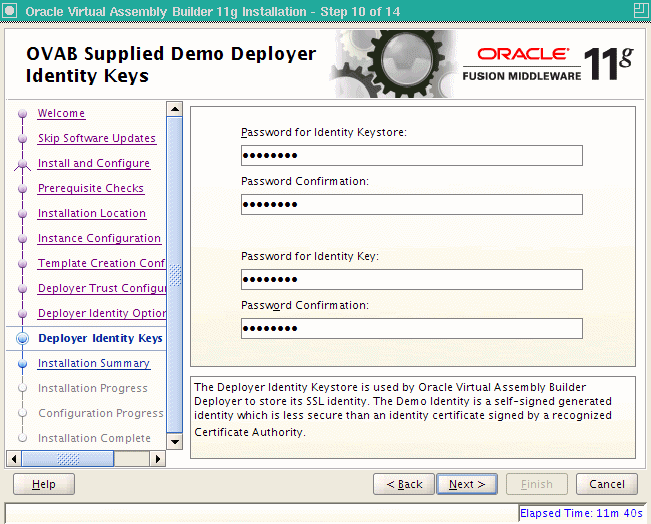Viewport: 651px width, 524px height.
Task: Open Installation Summary step link
Action: pyautogui.click(x=94, y=363)
